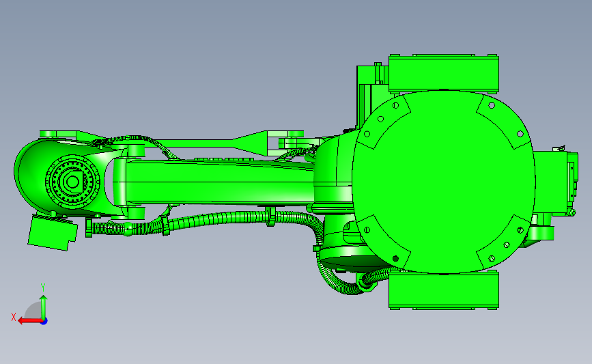Select the rectangular block above the base

click(x=444, y=74)
